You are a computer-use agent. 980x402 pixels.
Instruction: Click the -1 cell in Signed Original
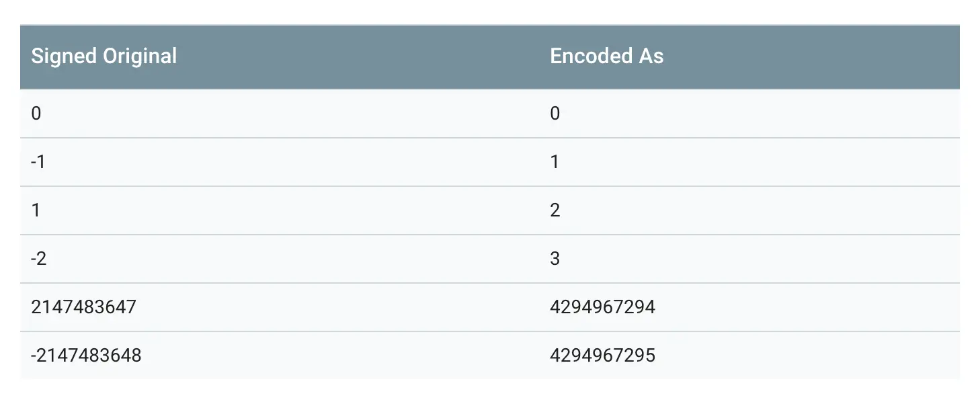[x=38, y=162]
